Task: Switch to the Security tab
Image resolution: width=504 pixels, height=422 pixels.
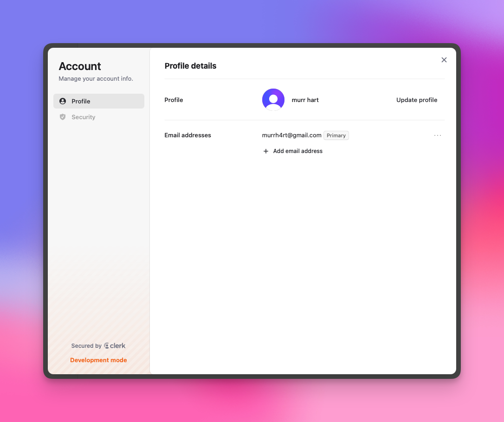Action: [x=99, y=117]
